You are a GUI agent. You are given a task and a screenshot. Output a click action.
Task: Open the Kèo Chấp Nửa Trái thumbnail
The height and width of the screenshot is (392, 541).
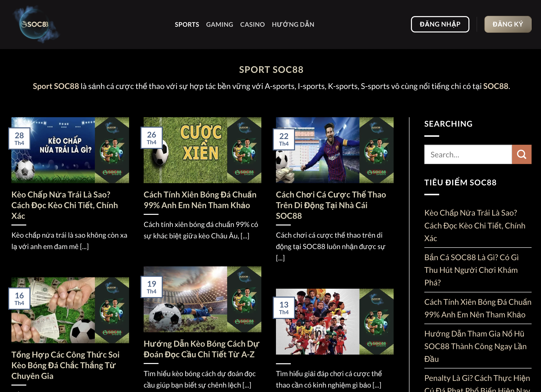(x=70, y=150)
